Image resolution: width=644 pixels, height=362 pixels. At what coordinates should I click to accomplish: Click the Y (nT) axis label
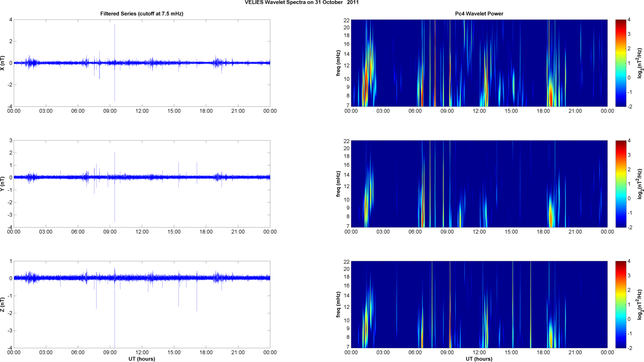(3, 184)
